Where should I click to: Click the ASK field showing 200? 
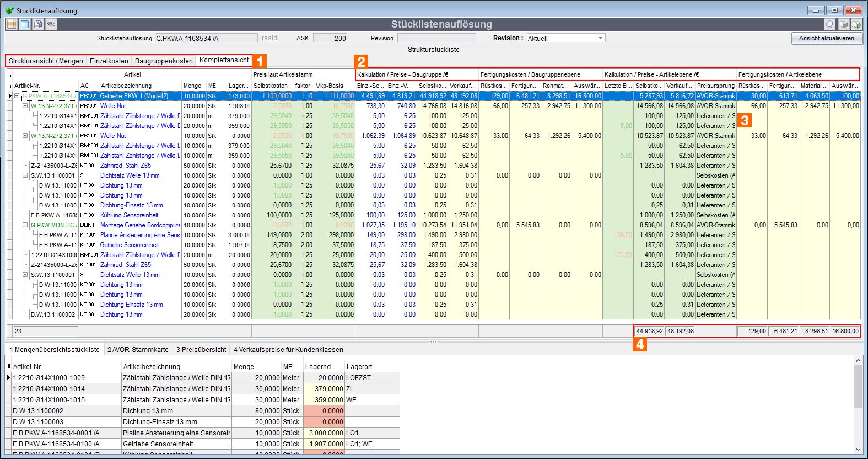(330, 38)
